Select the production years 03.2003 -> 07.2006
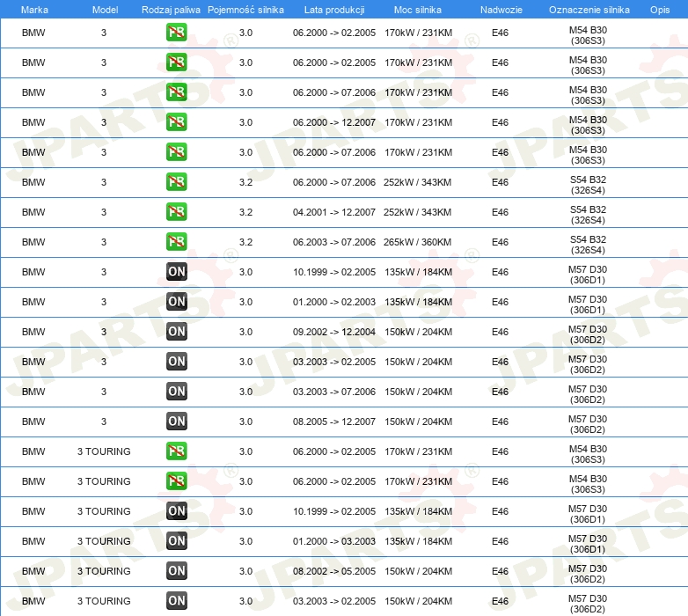Screen dimensions: 688x616 coord(334,392)
